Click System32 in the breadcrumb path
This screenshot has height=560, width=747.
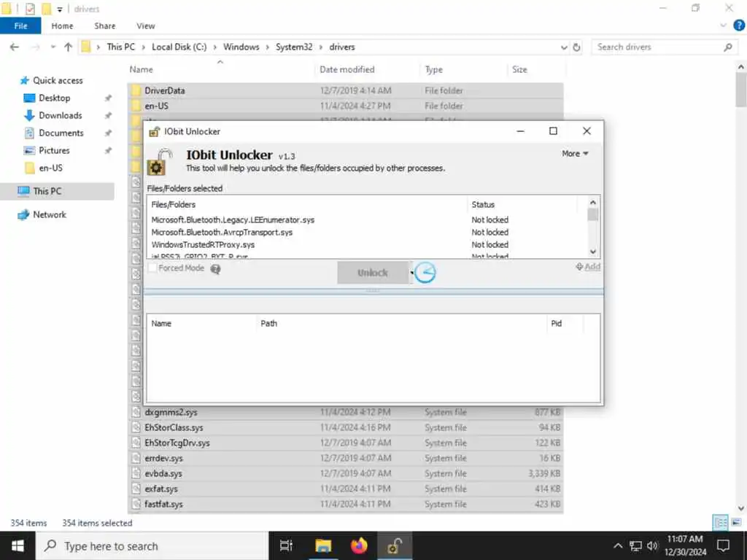click(x=294, y=47)
